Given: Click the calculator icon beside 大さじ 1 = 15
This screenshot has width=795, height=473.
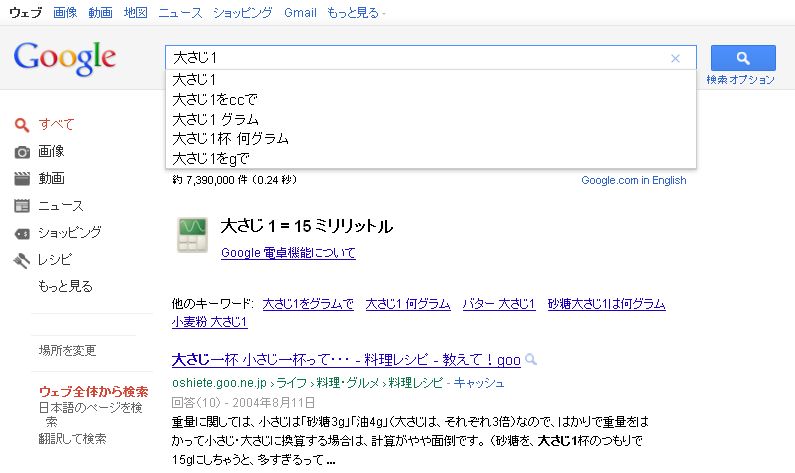Looking at the screenshot, I should [x=192, y=235].
